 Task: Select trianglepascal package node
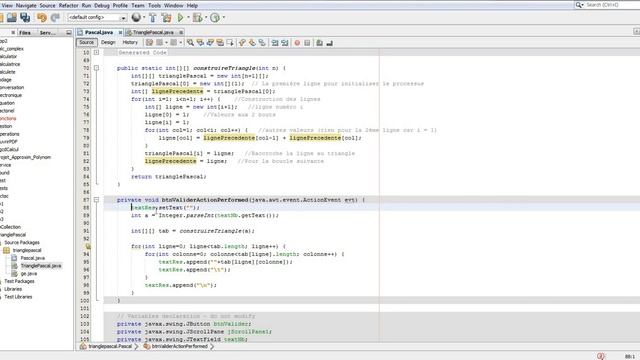[27, 250]
